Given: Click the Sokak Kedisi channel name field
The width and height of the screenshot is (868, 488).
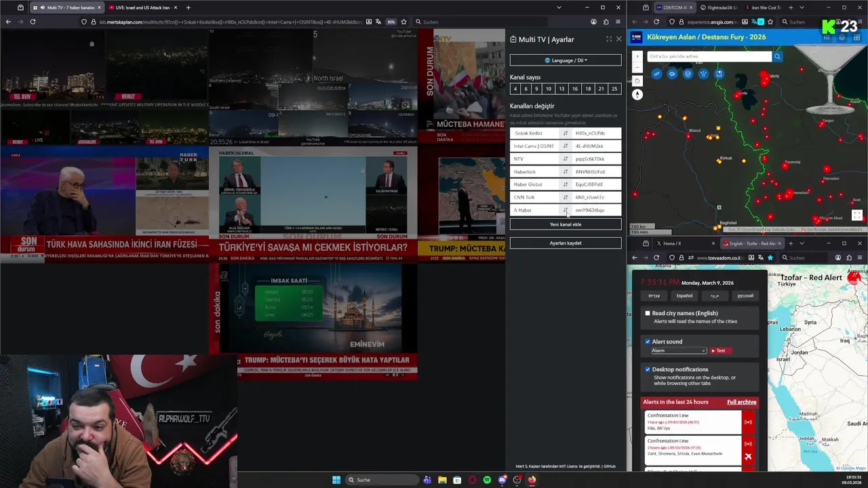Looking at the screenshot, I should point(534,134).
